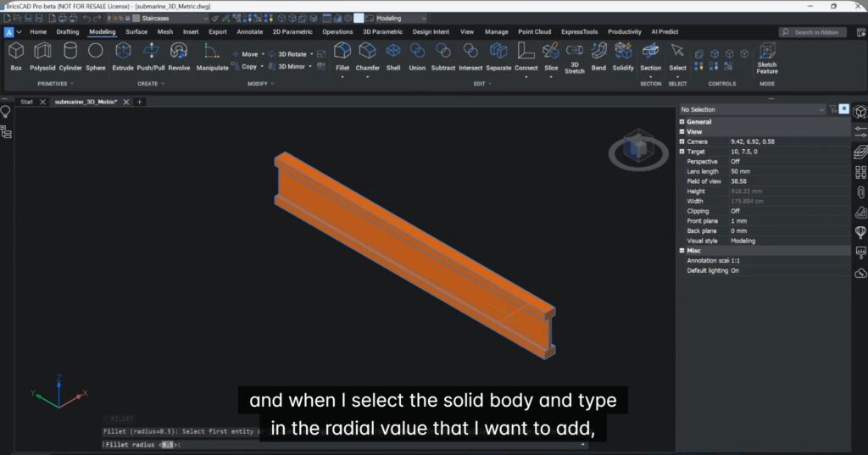Close the submarine_3D_Metric tab
The height and width of the screenshot is (455, 868).
click(x=126, y=102)
